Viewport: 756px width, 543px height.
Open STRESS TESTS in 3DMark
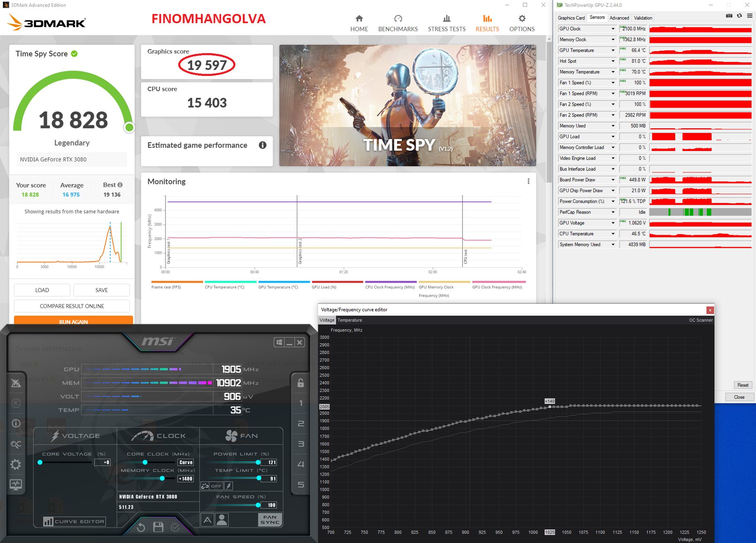(x=447, y=23)
